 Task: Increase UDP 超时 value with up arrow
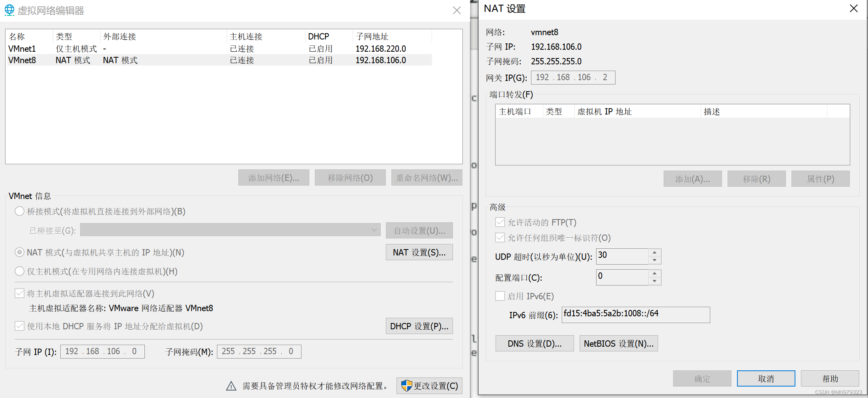655,252
